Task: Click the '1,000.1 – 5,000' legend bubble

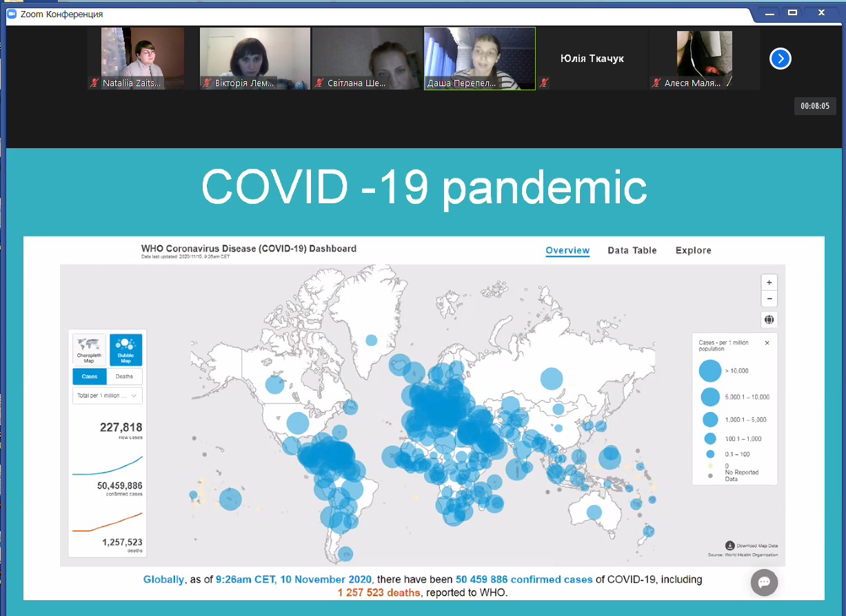Action: click(710, 419)
